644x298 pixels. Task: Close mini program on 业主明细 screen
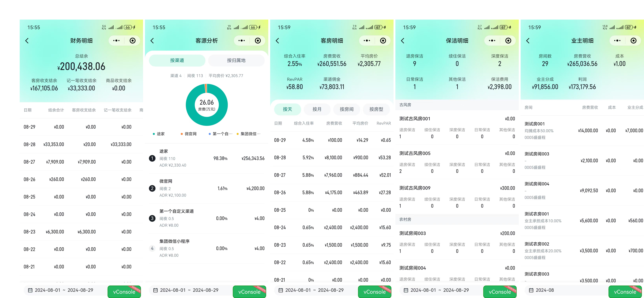pyautogui.click(x=634, y=41)
